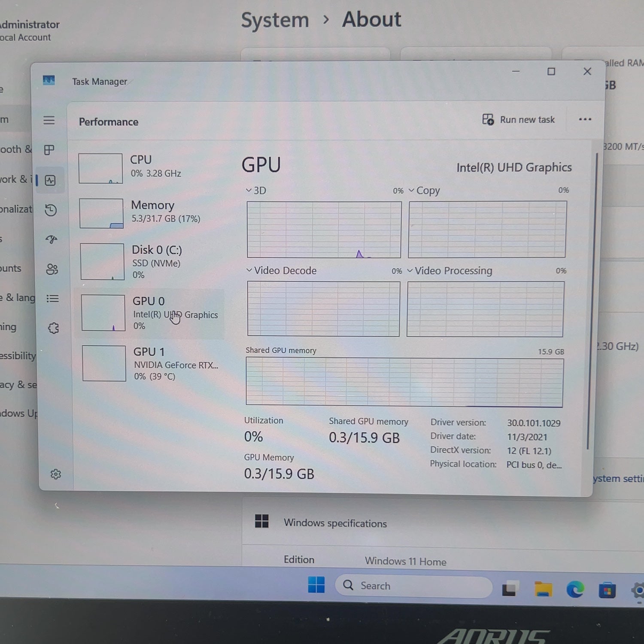Open the Details page list icon
The height and width of the screenshot is (644, 644).
pos(52,298)
